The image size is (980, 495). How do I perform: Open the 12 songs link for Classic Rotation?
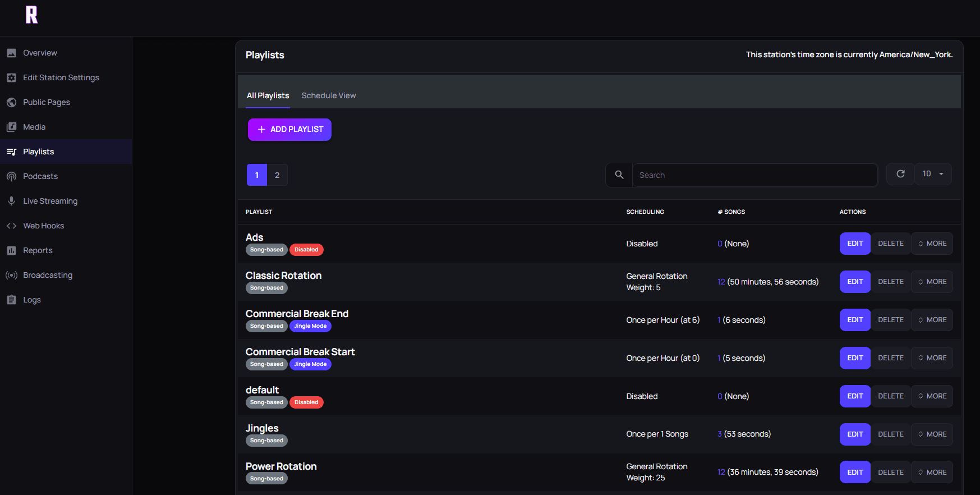[x=721, y=282]
